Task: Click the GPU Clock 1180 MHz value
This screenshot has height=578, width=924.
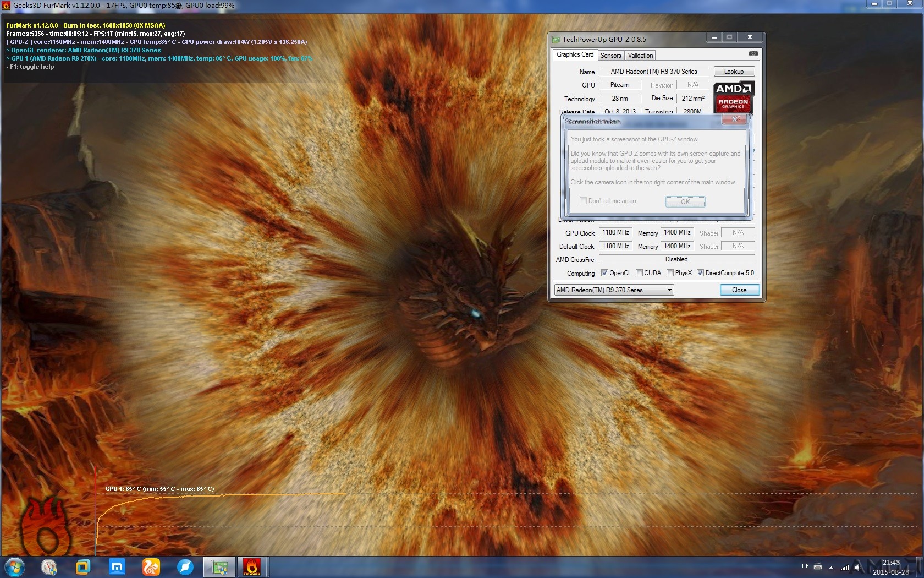Action: (615, 232)
